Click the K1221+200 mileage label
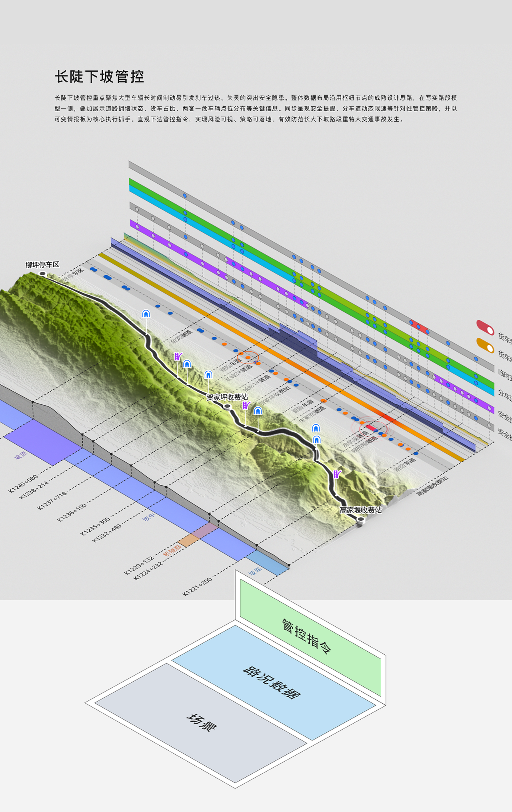Viewport: 512px width, 812px height. [197, 587]
